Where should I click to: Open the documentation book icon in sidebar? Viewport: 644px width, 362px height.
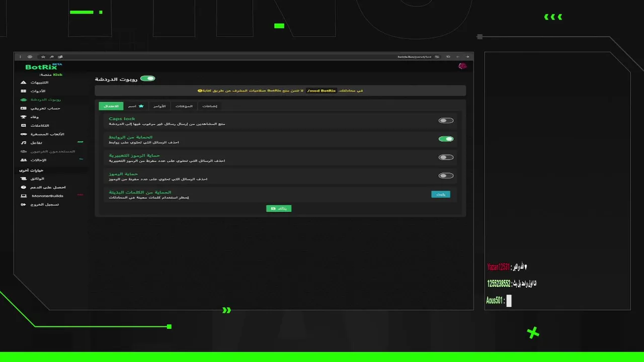click(23, 178)
